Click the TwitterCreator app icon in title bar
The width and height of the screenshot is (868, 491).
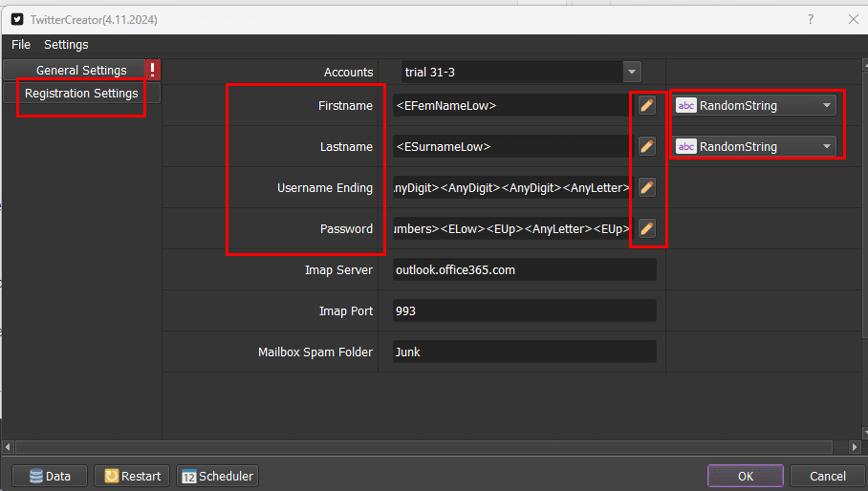tap(17, 19)
